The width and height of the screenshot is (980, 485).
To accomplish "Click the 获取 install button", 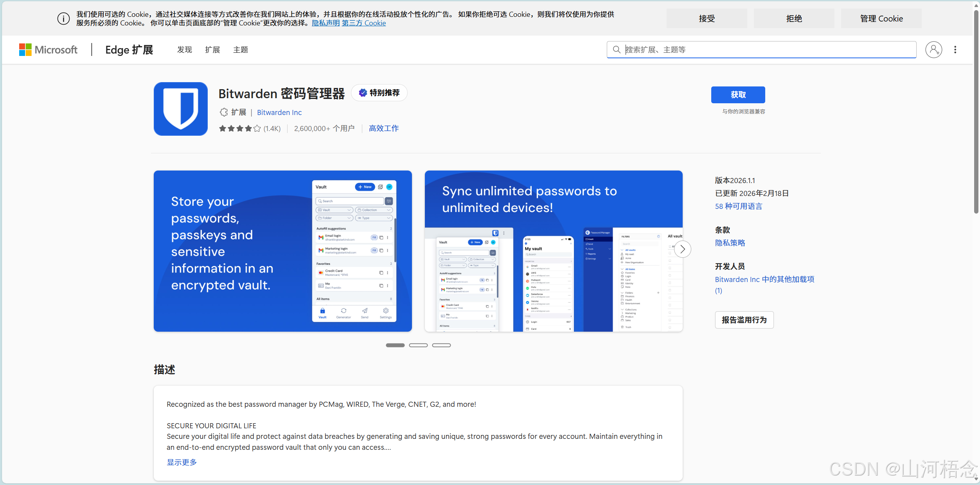I will [x=738, y=95].
